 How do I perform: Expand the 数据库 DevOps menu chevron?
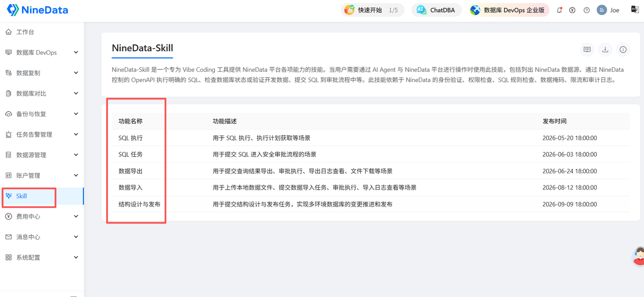tap(76, 52)
